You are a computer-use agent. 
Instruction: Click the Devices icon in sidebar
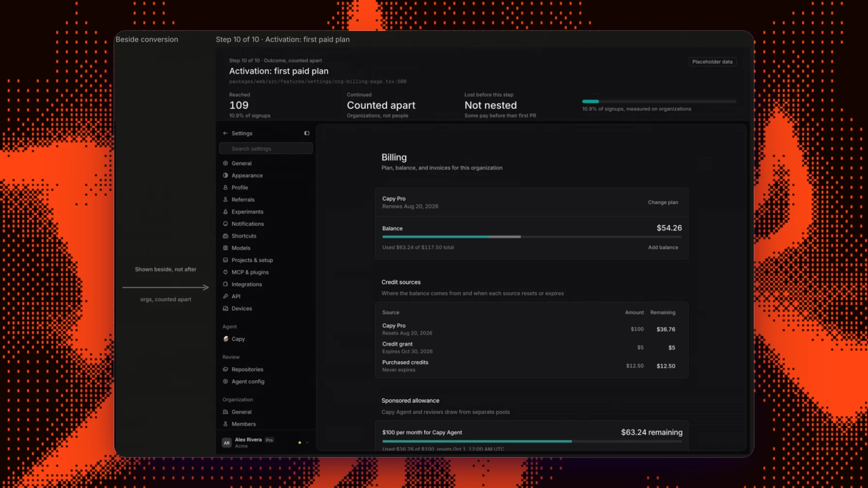coord(225,308)
